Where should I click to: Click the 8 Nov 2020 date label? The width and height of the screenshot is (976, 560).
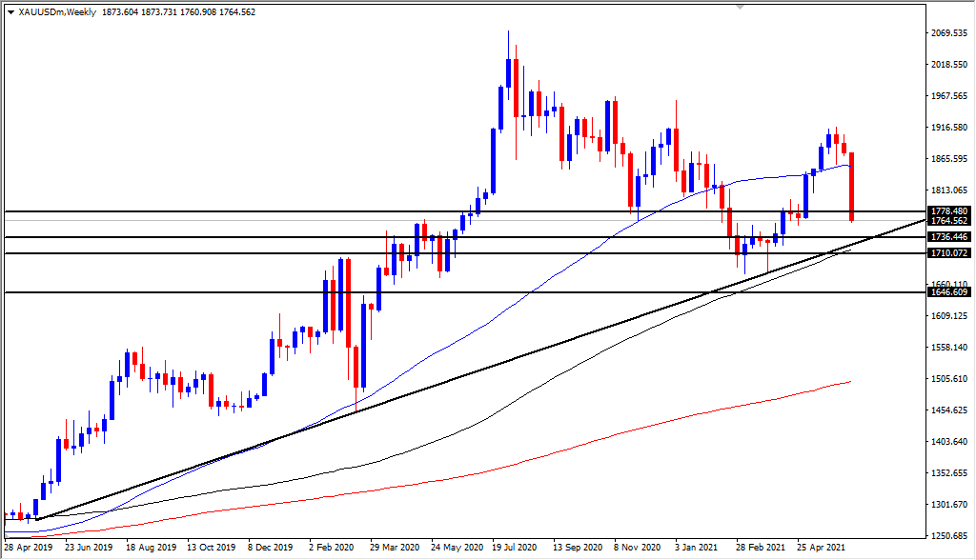click(638, 548)
